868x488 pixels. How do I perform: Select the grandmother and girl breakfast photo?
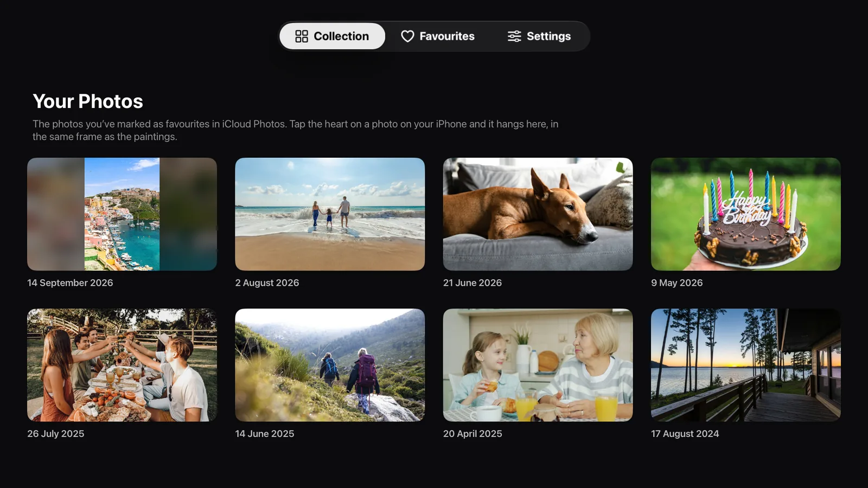[538, 365]
